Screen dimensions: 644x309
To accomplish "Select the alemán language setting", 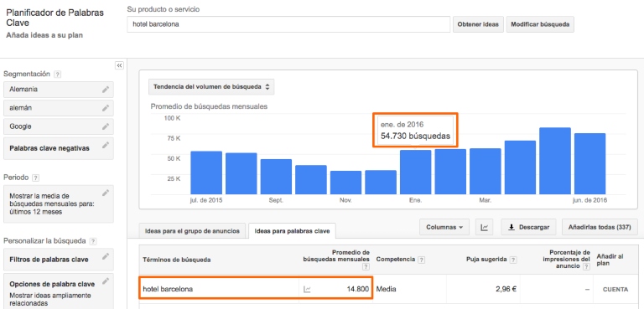I will coord(59,108).
